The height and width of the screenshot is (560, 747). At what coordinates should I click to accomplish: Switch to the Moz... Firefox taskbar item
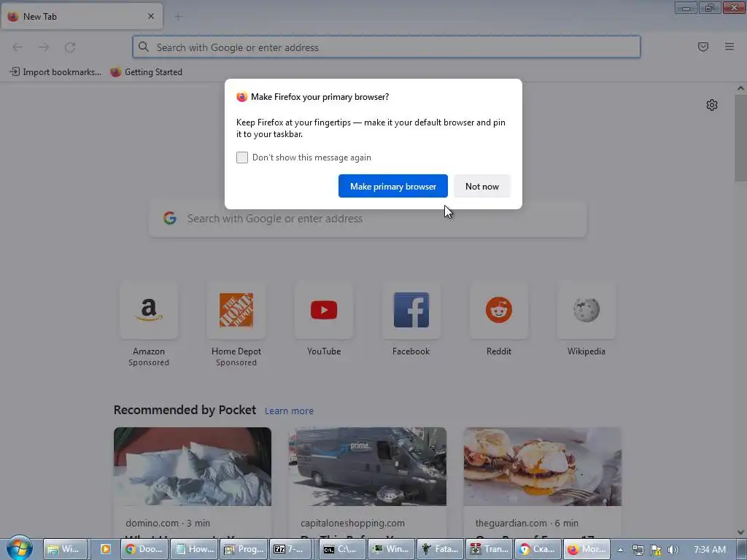coord(587,549)
